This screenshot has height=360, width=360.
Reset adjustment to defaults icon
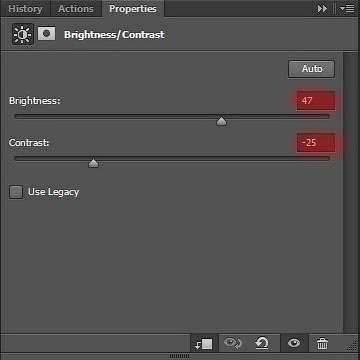click(262, 343)
